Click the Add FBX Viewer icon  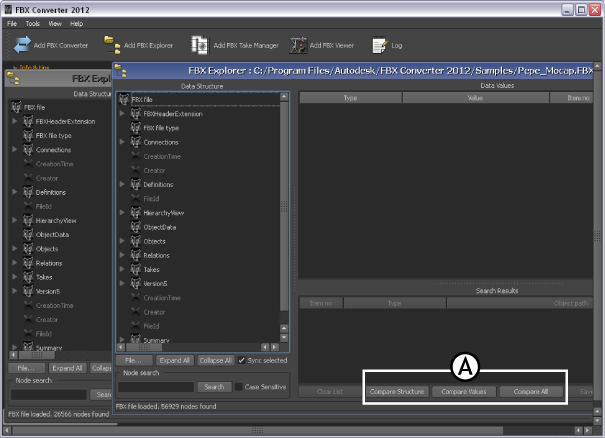point(298,45)
